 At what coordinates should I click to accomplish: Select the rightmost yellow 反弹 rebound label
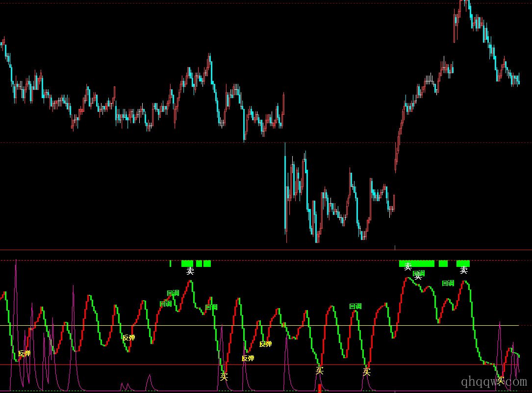[x=265, y=344]
